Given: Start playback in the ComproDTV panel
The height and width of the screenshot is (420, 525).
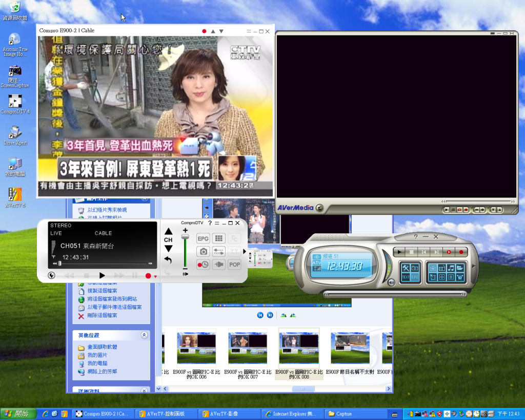Looking at the screenshot, I should pos(102,275).
